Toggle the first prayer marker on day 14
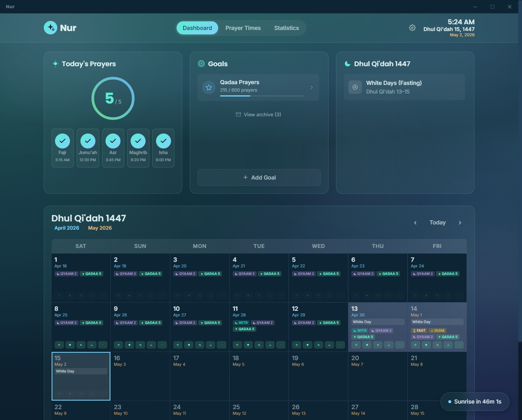Viewport: 522px width, 420px height. click(415, 345)
